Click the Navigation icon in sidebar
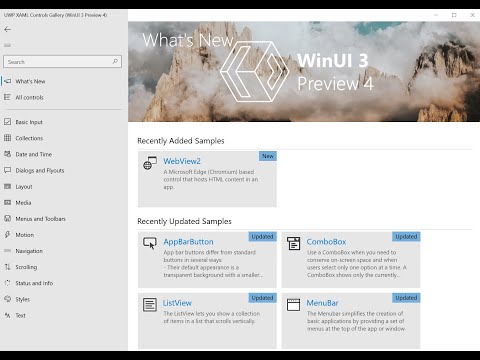This screenshot has height=360, width=480. (x=7, y=250)
